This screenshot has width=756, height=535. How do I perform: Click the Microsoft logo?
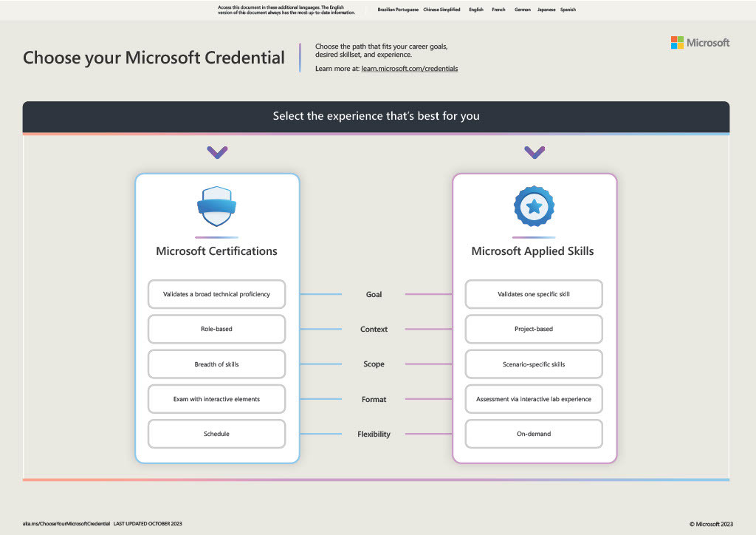tap(700, 43)
